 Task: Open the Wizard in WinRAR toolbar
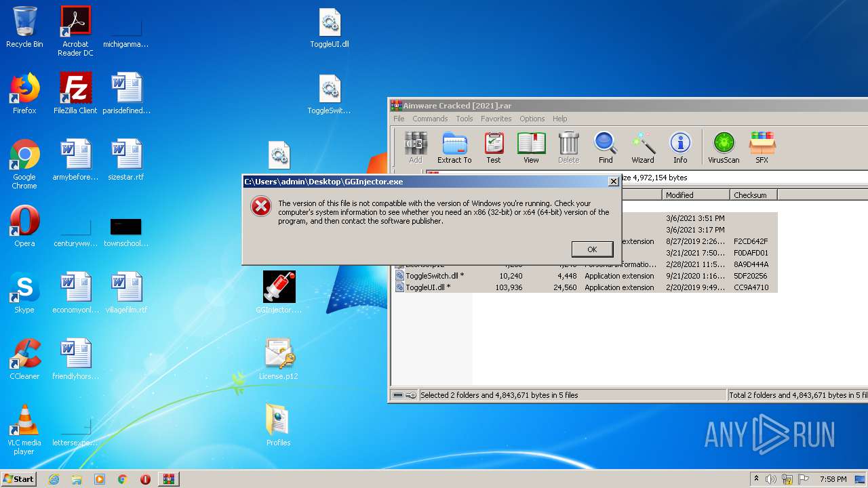tap(643, 148)
